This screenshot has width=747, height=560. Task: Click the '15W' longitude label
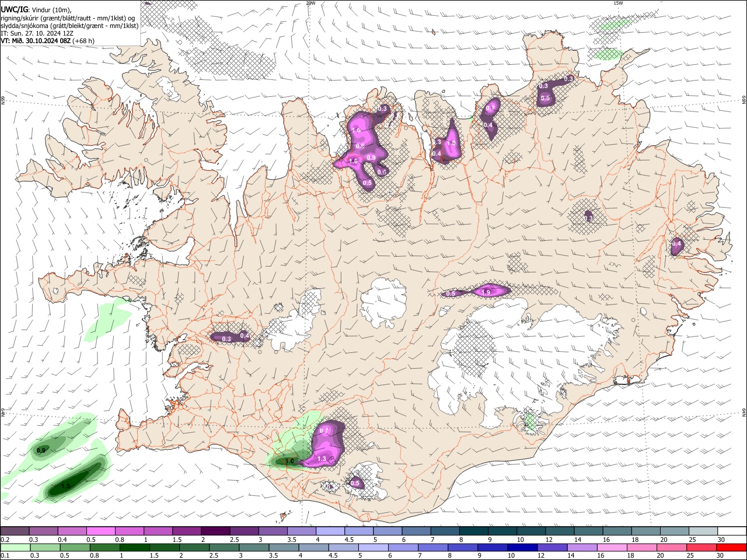click(618, 3)
